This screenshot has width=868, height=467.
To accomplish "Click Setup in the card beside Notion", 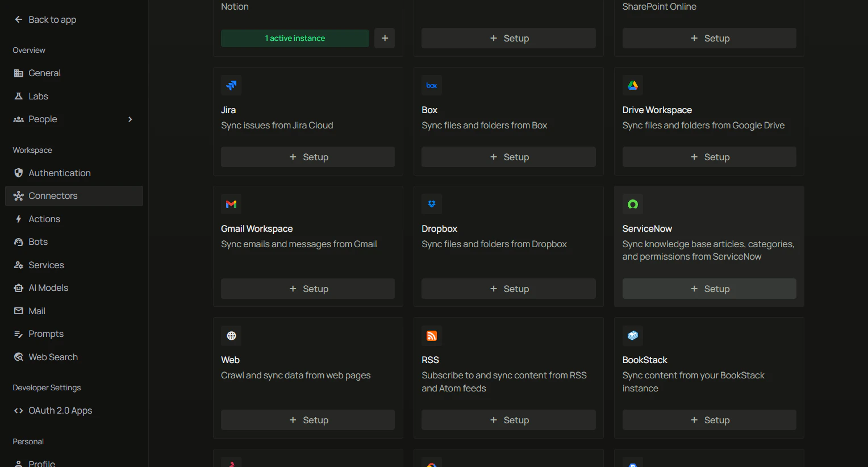I will coord(508,38).
